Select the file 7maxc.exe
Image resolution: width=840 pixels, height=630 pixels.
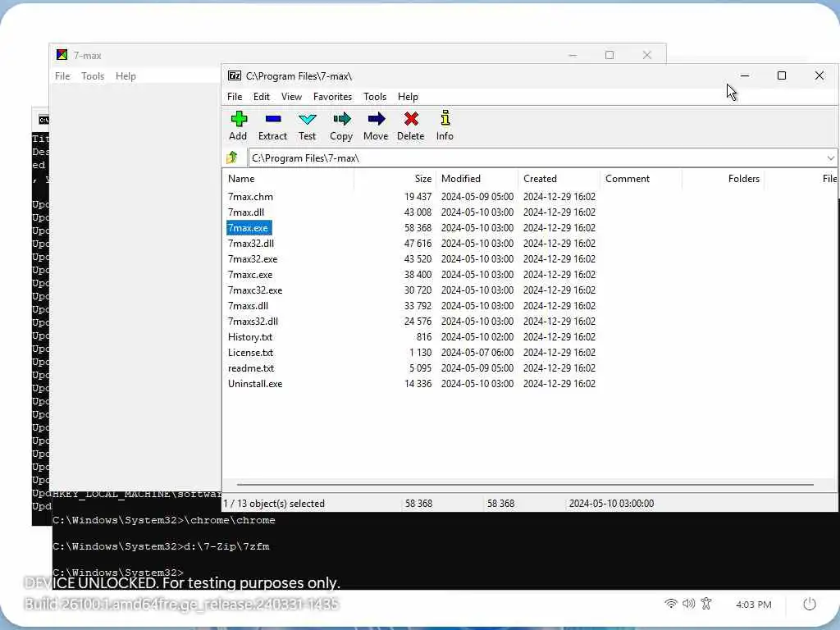(x=250, y=274)
